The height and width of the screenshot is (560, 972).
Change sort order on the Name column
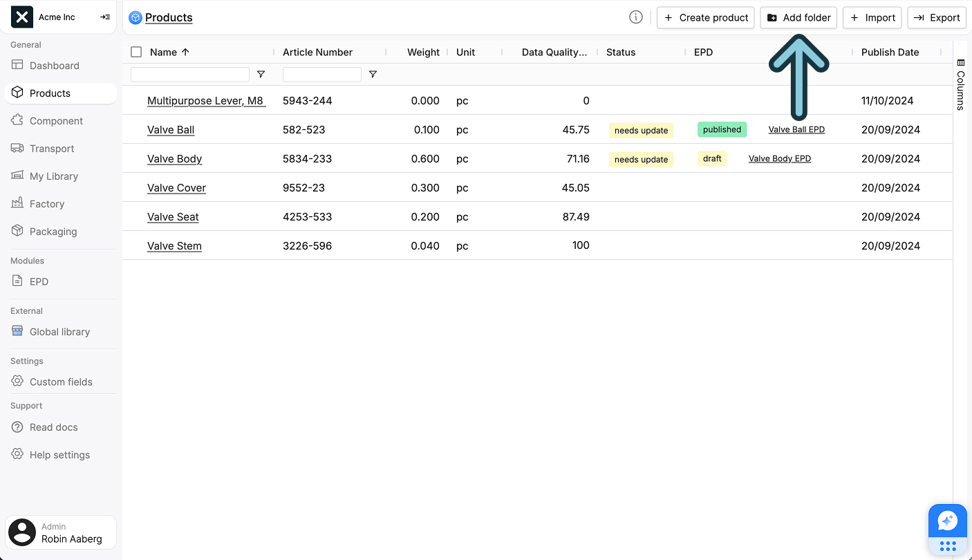point(185,52)
